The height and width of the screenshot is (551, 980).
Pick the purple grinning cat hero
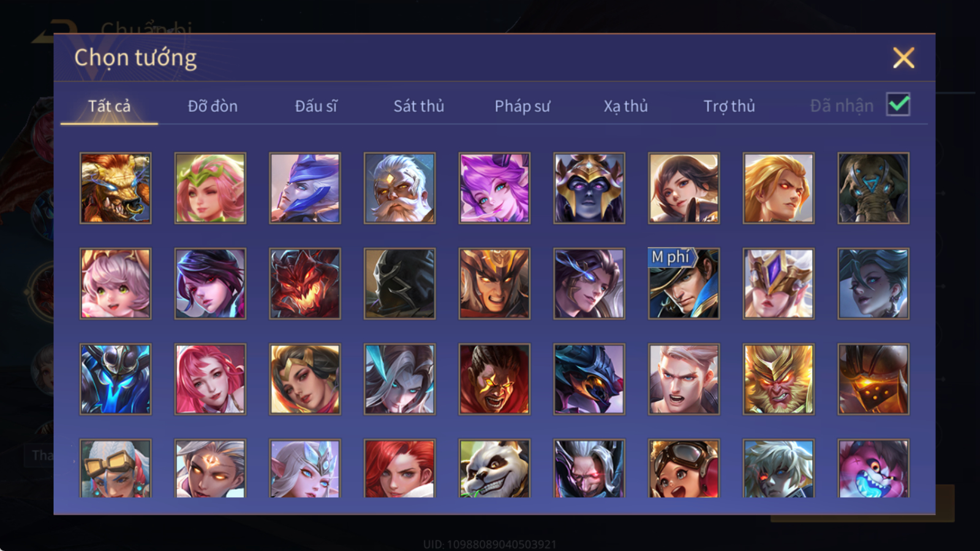pyautogui.click(x=873, y=468)
